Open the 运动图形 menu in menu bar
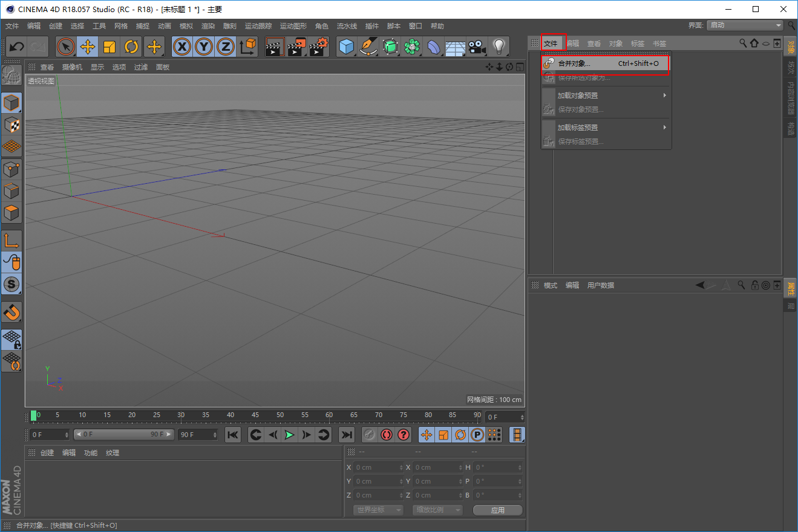This screenshot has width=798, height=532. point(293,26)
